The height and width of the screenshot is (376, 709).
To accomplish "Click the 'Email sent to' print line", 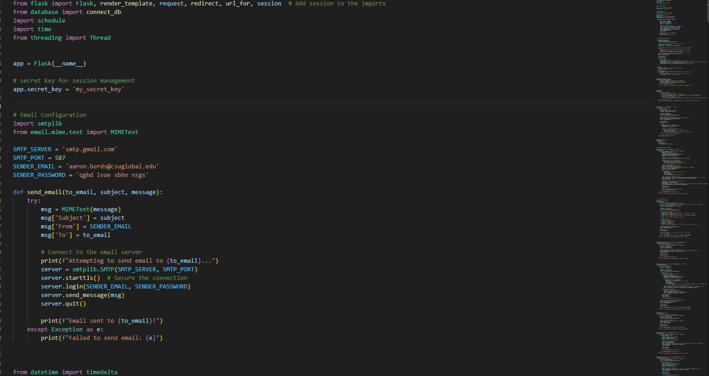I will pos(102,321).
